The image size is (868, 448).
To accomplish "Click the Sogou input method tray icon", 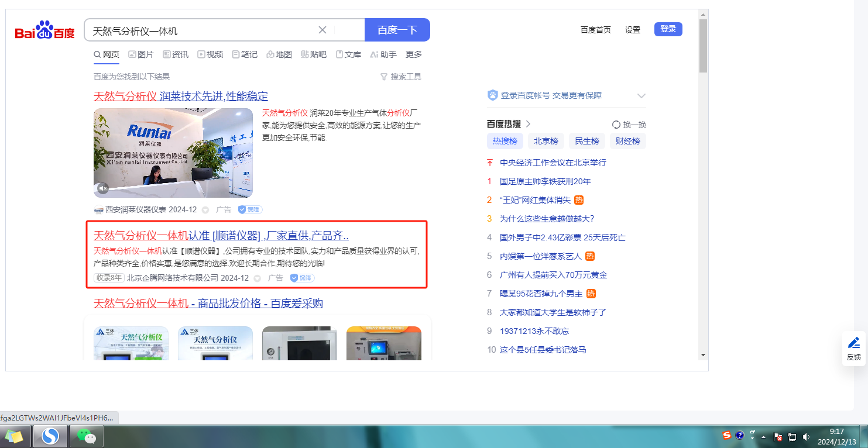I will coord(726,436).
